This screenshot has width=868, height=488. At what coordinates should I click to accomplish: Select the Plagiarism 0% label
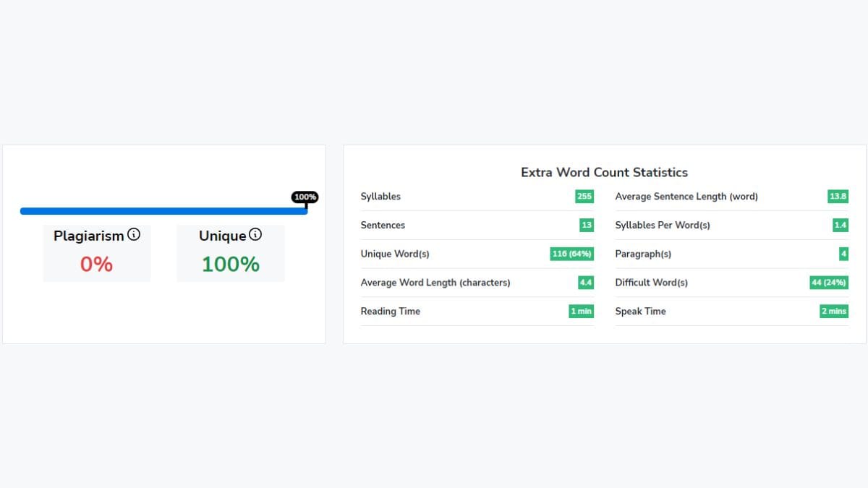[96, 264]
